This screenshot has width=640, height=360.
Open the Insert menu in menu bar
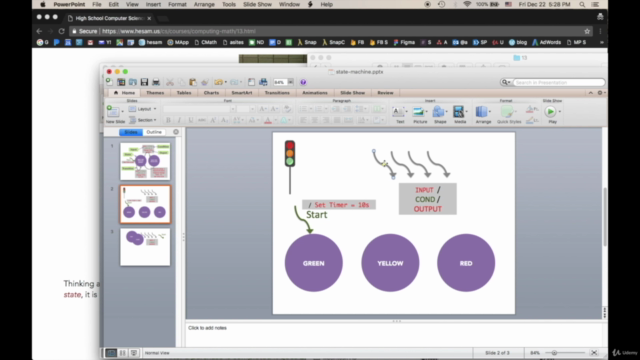153,4
